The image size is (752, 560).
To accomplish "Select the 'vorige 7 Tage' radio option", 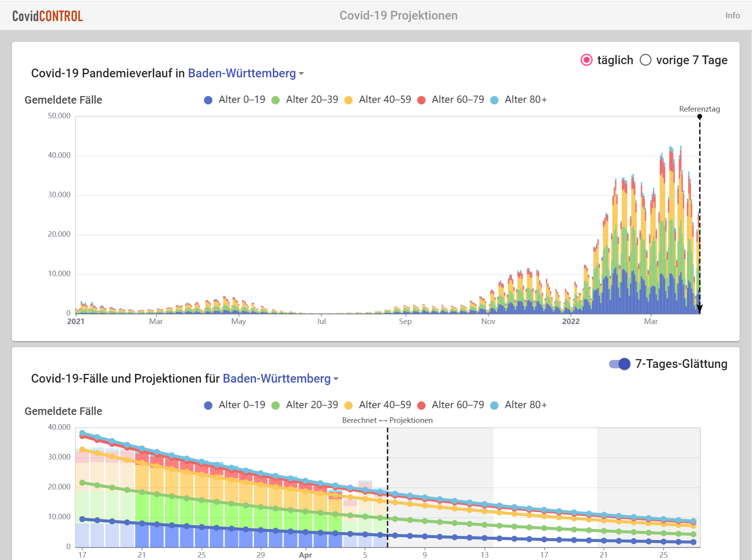I will (x=646, y=60).
